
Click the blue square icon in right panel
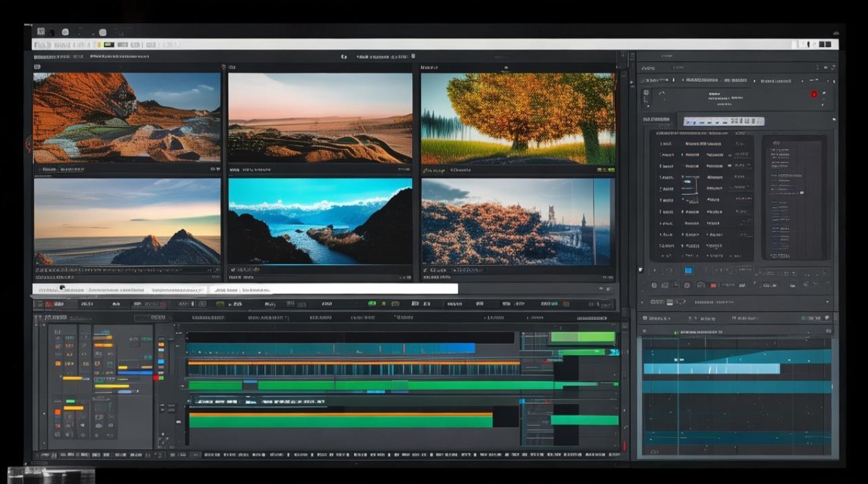click(x=688, y=270)
